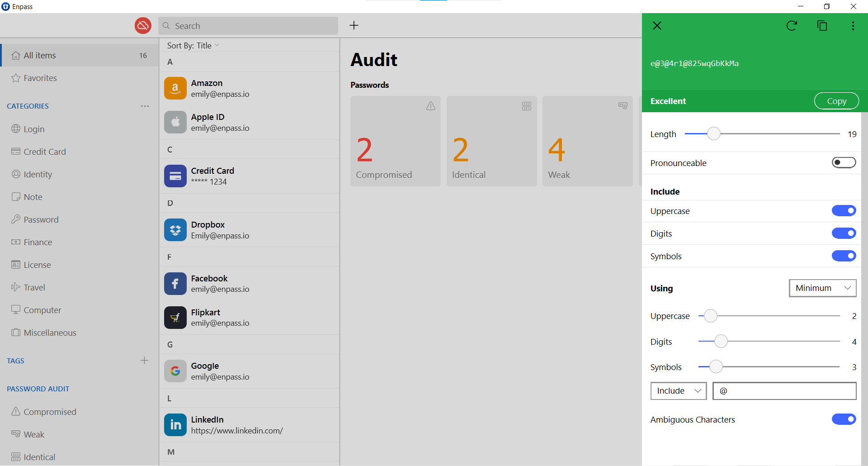Close the password generator panel
The image size is (868, 466).
tap(657, 26)
